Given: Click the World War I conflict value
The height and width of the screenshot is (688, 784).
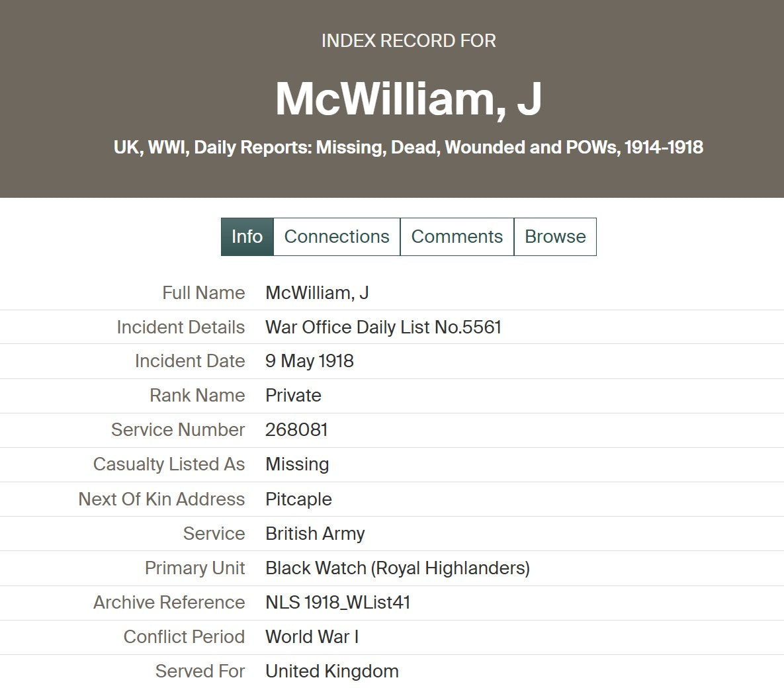Looking at the screenshot, I should pyautogui.click(x=312, y=637).
